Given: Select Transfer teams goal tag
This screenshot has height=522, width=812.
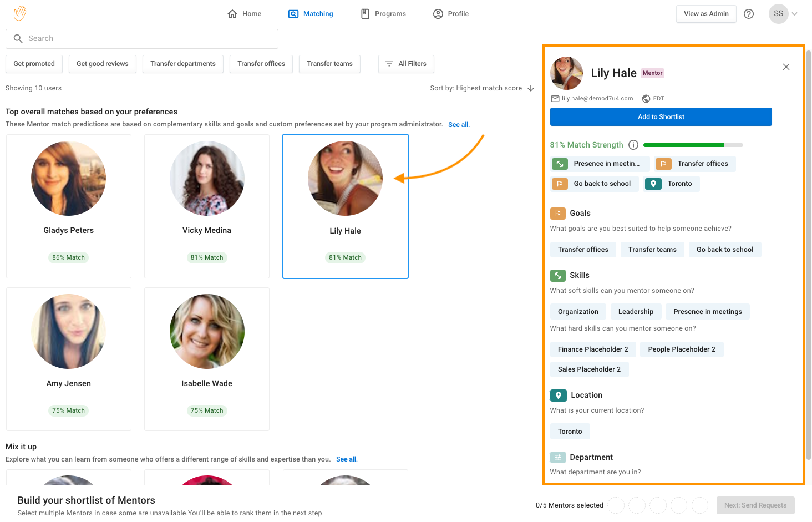Looking at the screenshot, I should [652, 250].
